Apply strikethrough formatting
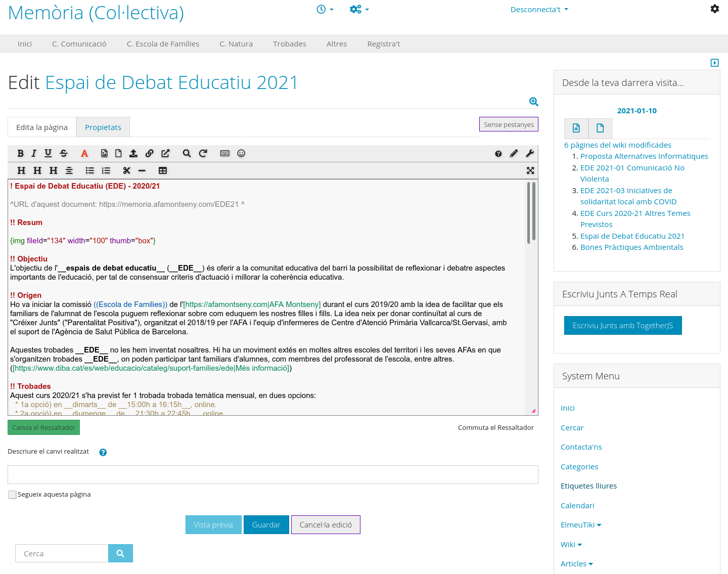Image resolution: width=728 pixels, height=574 pixels. (x=64, y=153)
